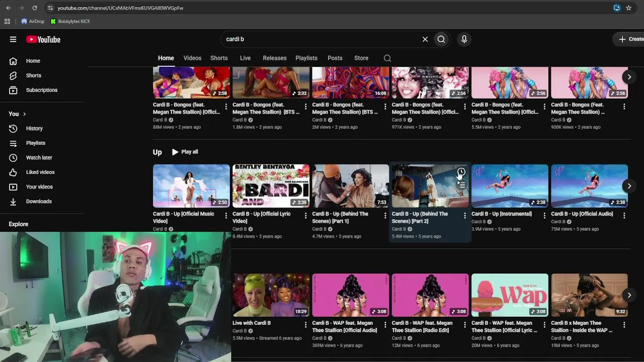
Task: Switch to the channel Shorts tab
Action: coord(219,58)
